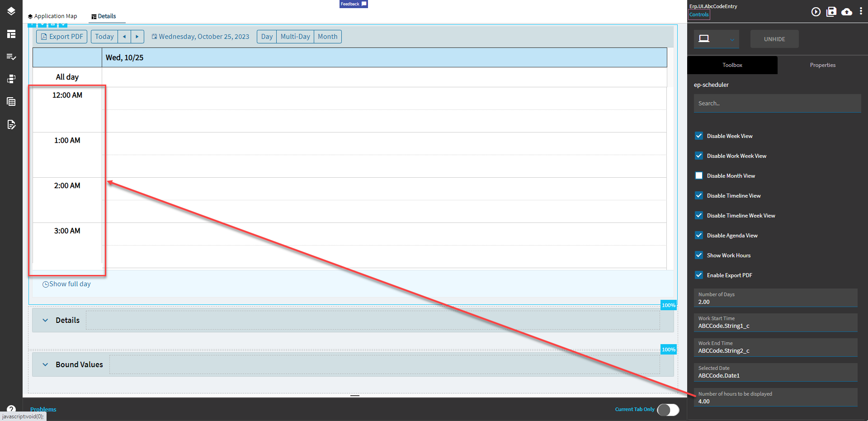Open date picker for Wednesday, October 25
868x421 pixels.
[x=200, y=37]
